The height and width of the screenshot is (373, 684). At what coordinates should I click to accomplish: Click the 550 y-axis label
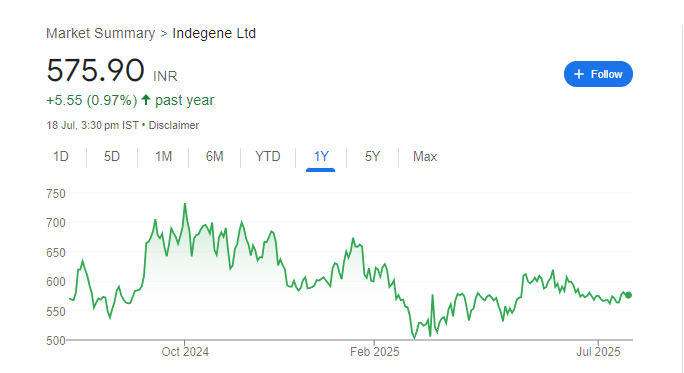pyautogui.click(x=56, y=311)
